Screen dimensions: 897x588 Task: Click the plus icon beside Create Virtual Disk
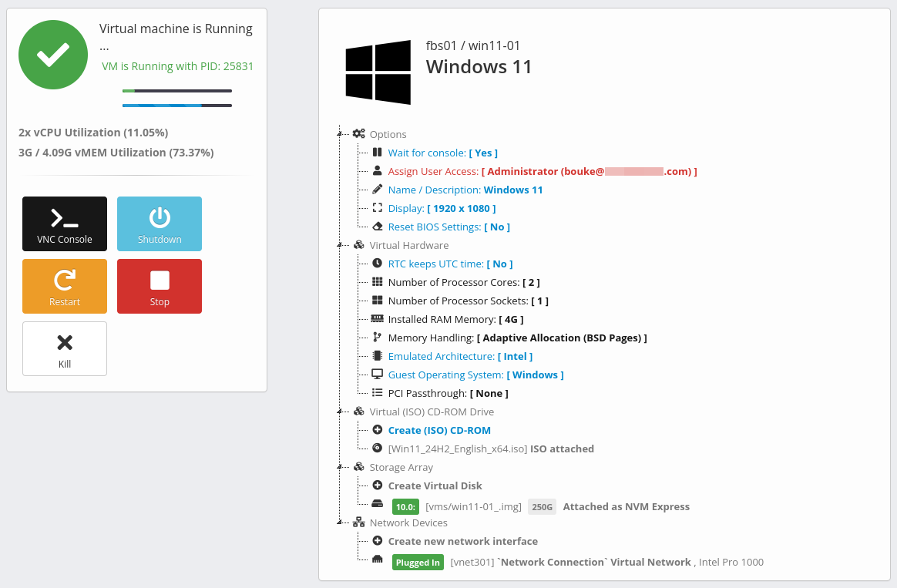click(x=377, y=485)
